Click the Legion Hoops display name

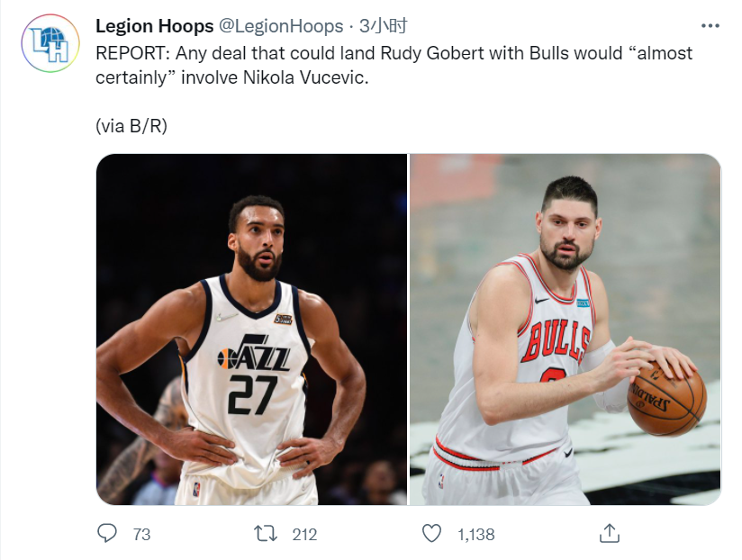point(155,26)
